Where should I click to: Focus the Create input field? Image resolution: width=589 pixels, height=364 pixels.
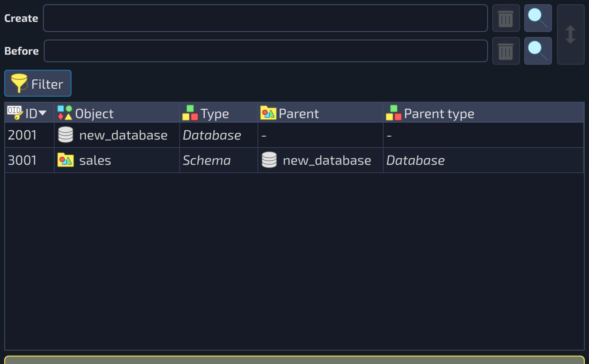pyautogui.click(x=265, y=18)
